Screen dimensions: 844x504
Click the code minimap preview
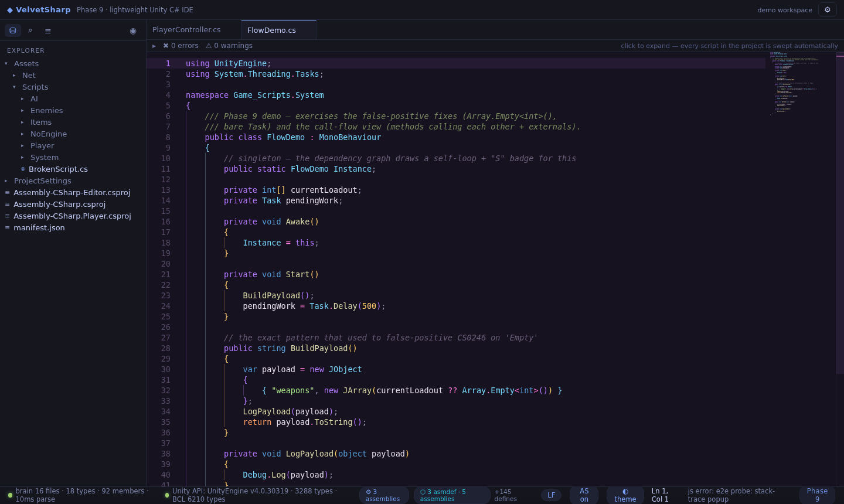(x=801, y=83)
